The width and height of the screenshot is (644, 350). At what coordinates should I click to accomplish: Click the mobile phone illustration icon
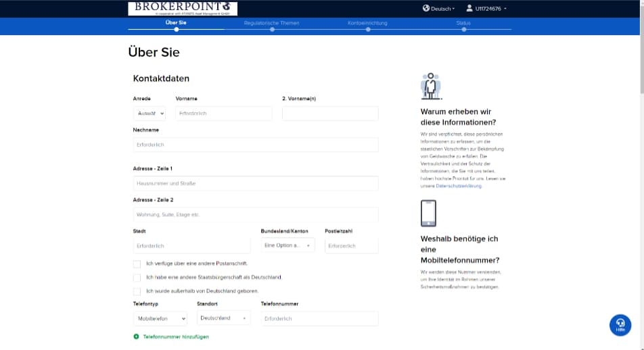(x=428, y=214)
